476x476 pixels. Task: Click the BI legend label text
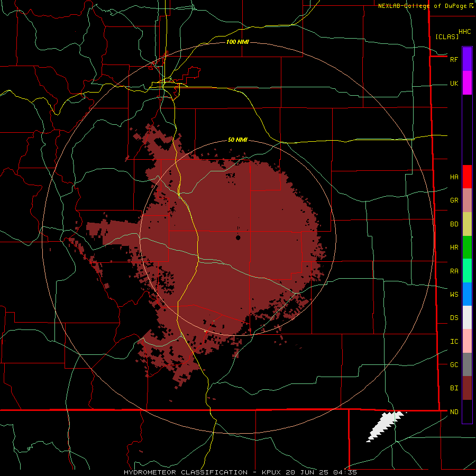tap(454, 388)
